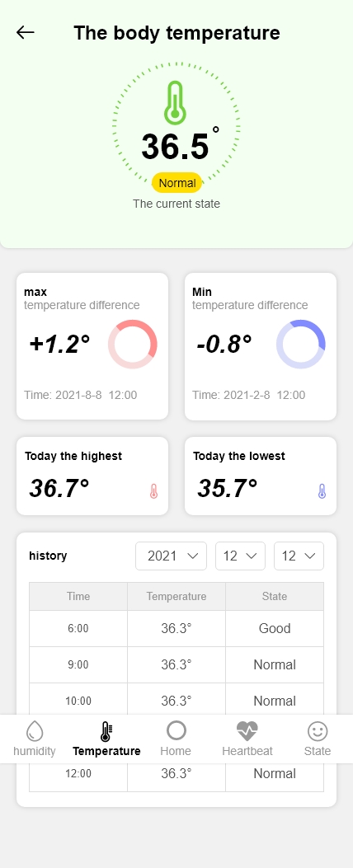
Task: Click the Temperature column header
Action: (176, 596)
